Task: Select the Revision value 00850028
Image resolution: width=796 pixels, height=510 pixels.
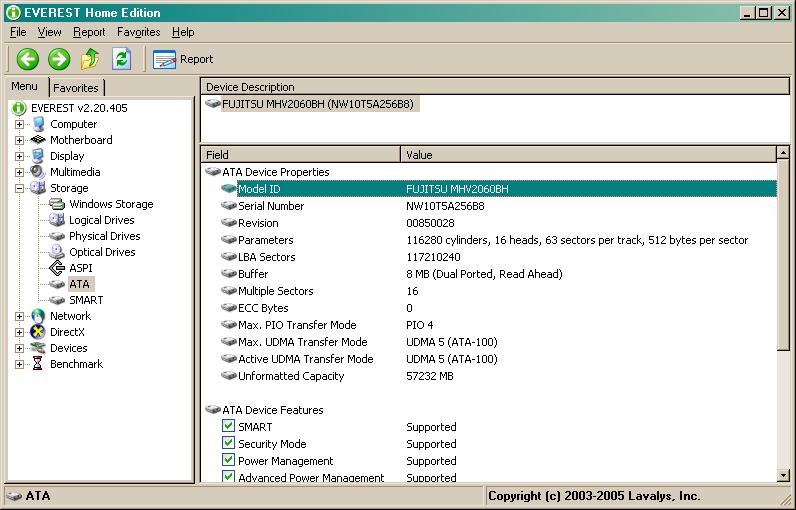Action: 430,223
